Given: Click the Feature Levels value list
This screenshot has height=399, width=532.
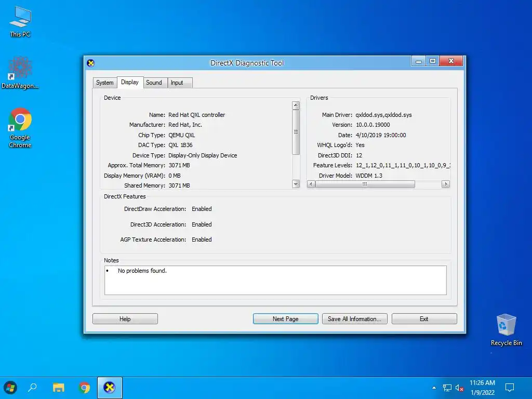Looking at the screenshot, I should 403,165.
